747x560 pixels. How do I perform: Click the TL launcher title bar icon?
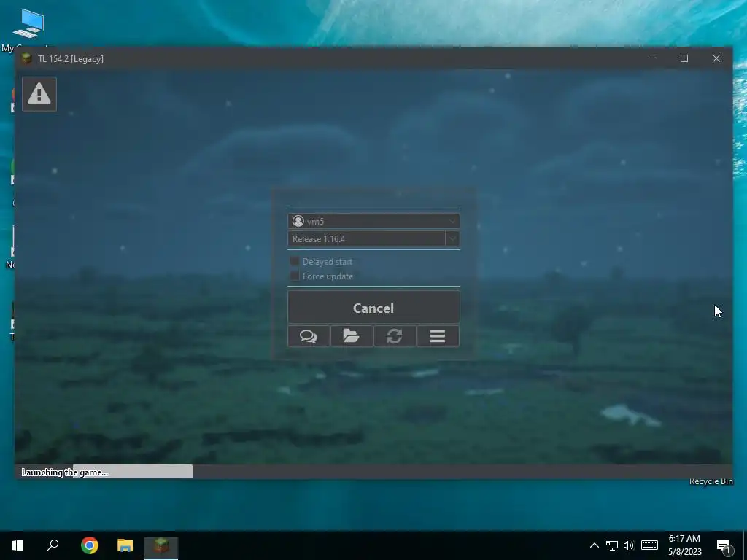click(27, 58)
